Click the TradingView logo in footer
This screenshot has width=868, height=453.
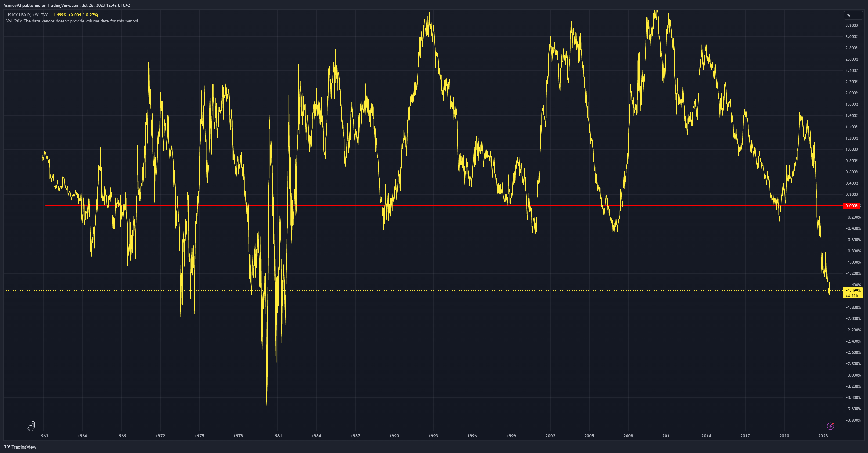click(x=20, y=447)
